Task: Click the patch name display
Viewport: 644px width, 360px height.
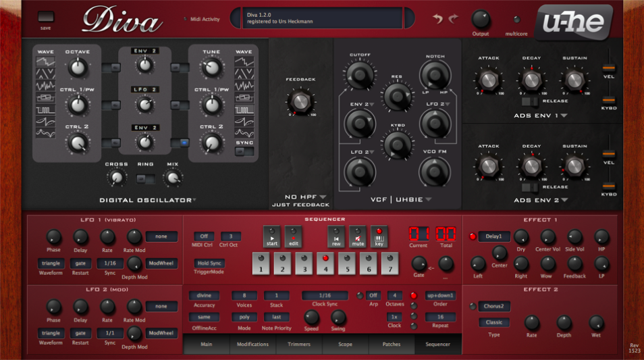Action: click(x=323, y=18)
